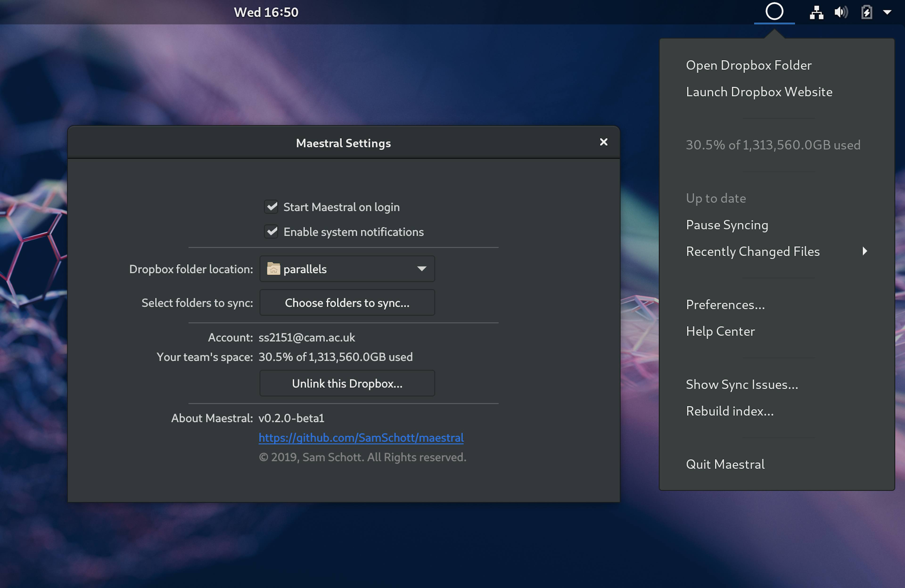Open Preferences... from the tray menu
The image size is (905, 588).
point(725,305)
